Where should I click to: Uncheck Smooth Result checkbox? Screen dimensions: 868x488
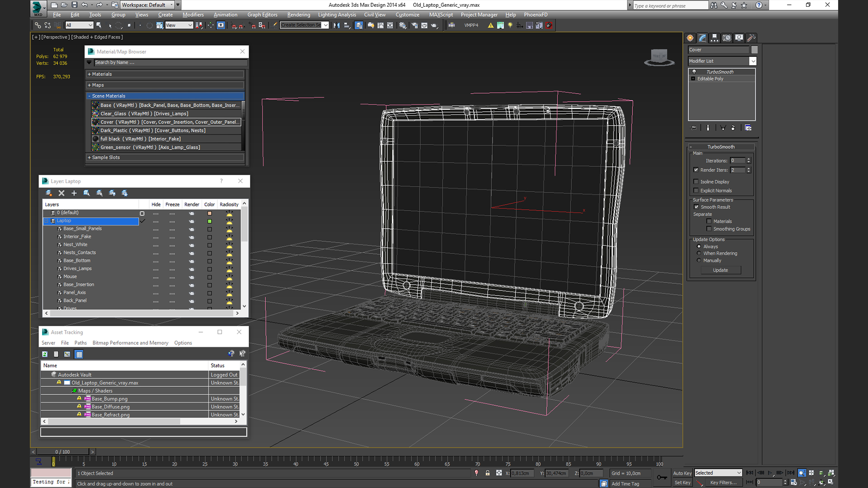(x=696, y=207)
